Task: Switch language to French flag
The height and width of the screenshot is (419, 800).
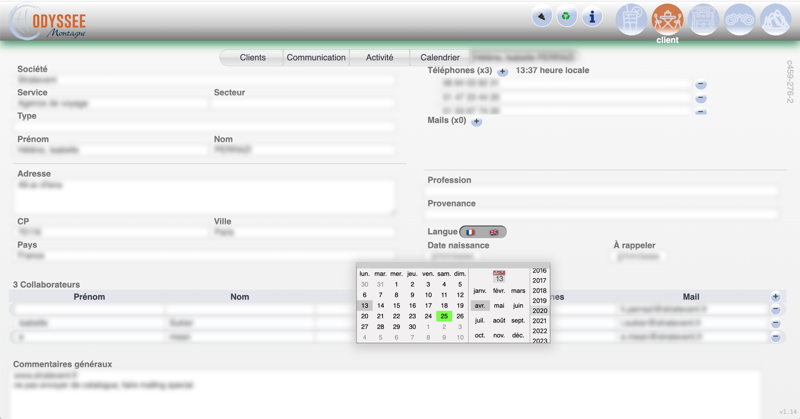Action: click(471, 232)
